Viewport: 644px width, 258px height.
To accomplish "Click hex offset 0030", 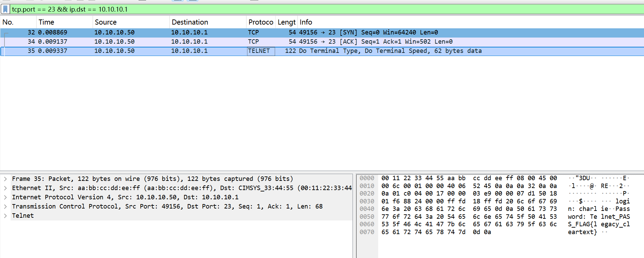I will pos(367,201).
